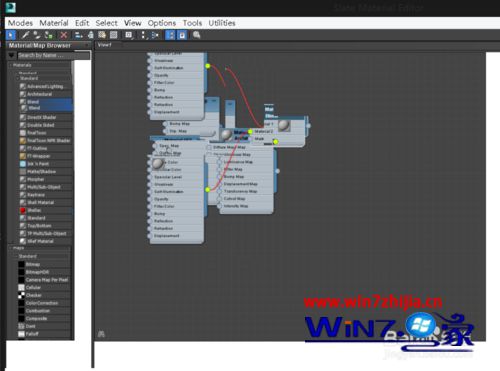Click the Search by Name field
The height and width of the screenshot is (371, 500).
point(53,55)
